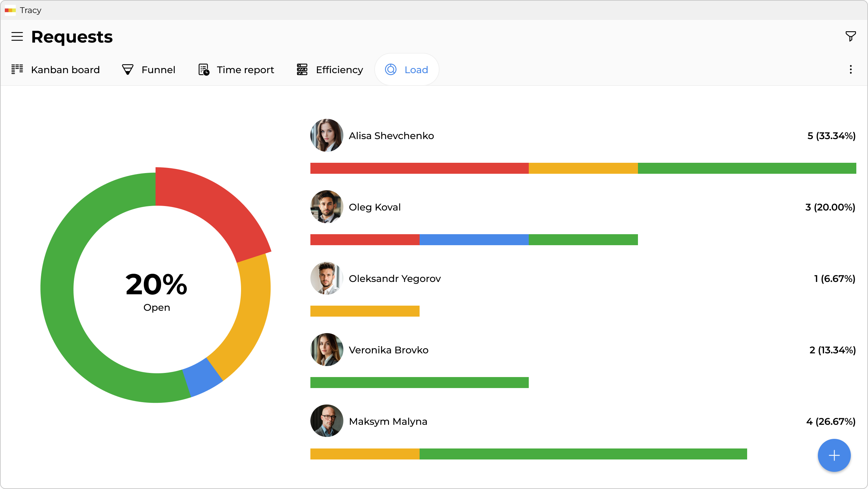Open Maksym Malyna's name link
Screen dimensions: 868x489
(x=388, y=421)
